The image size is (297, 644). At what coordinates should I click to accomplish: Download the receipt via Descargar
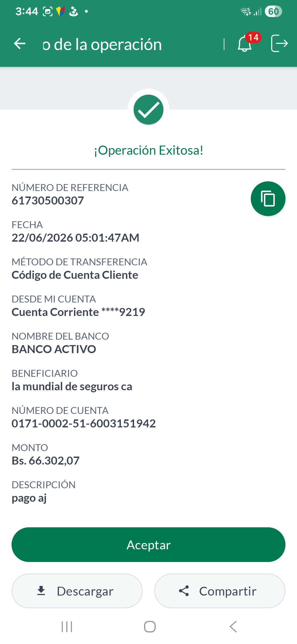[77, 591]
